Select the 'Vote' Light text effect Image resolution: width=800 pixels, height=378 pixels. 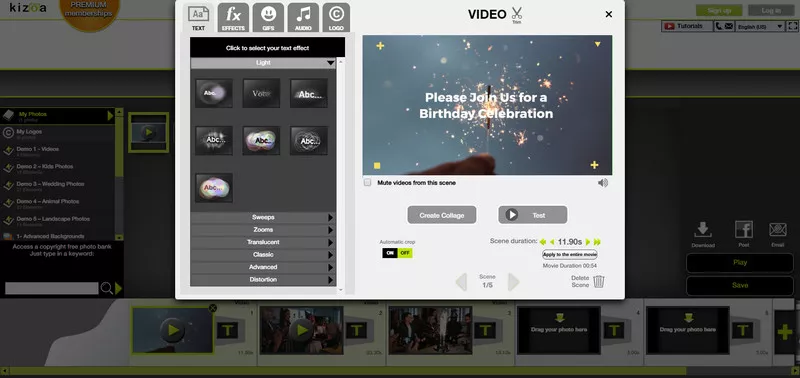point(261,93)
